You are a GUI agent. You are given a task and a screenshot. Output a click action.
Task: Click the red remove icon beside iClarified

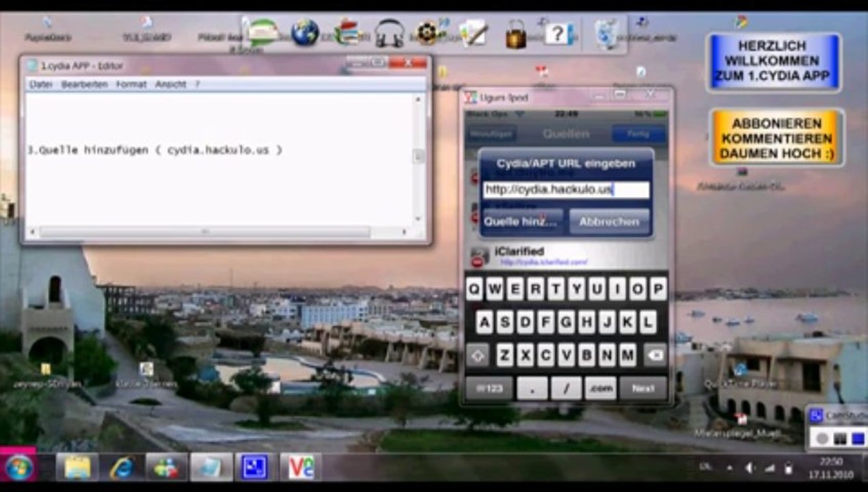478,258
